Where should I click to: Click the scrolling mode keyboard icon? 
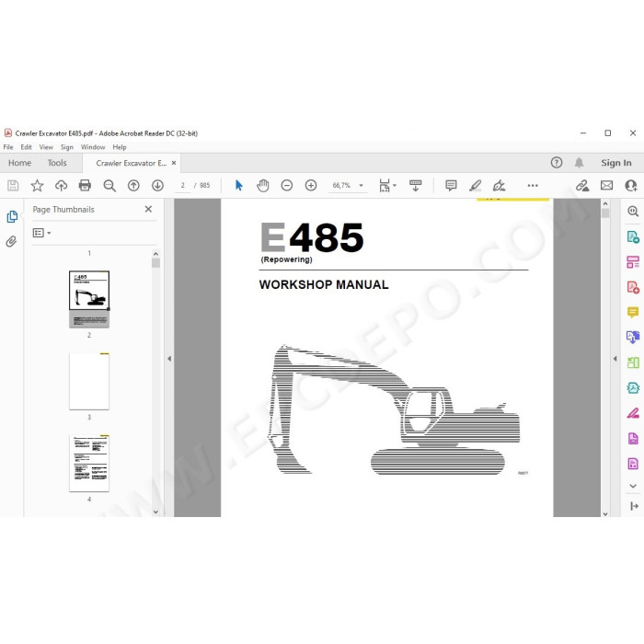coord(415,186)
